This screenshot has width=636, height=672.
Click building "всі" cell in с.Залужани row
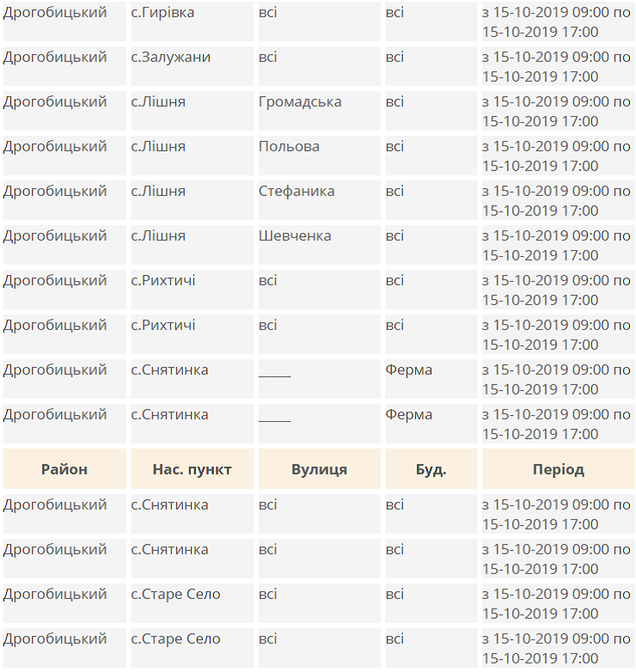click(x=394, y=58)
